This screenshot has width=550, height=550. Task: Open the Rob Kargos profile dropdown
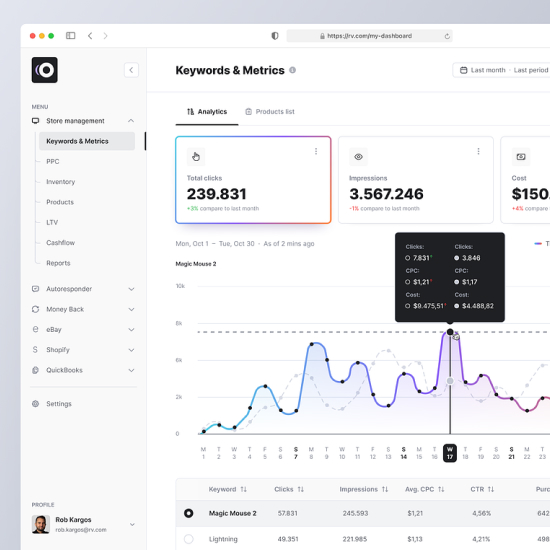coord(132,525)
